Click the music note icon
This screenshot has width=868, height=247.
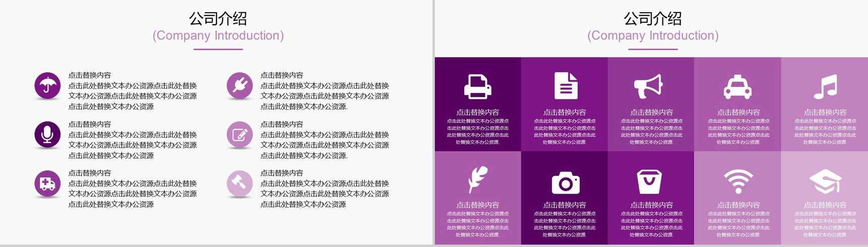[x=826, y=86]
